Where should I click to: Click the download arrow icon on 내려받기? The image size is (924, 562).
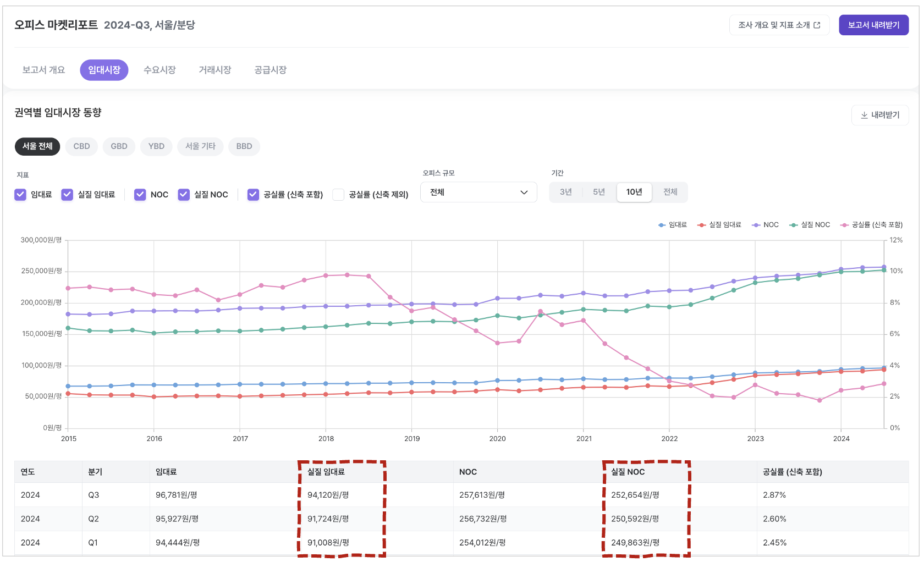(864, 115)
